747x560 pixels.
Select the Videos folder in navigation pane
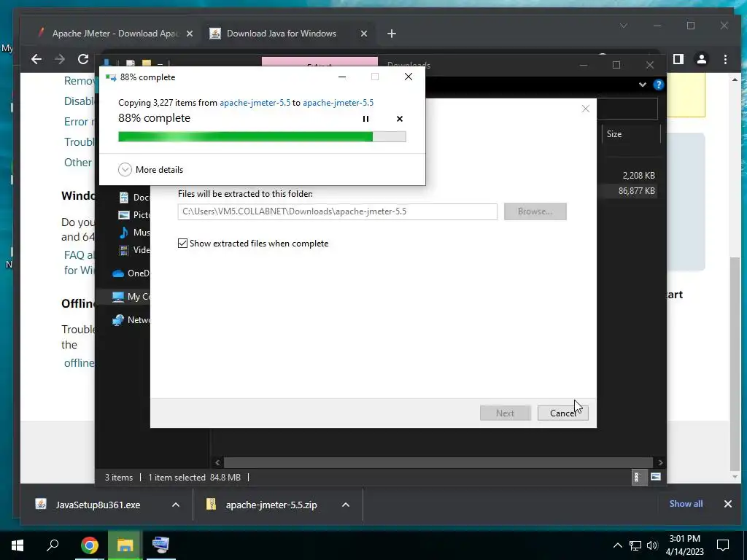[133, 250]
